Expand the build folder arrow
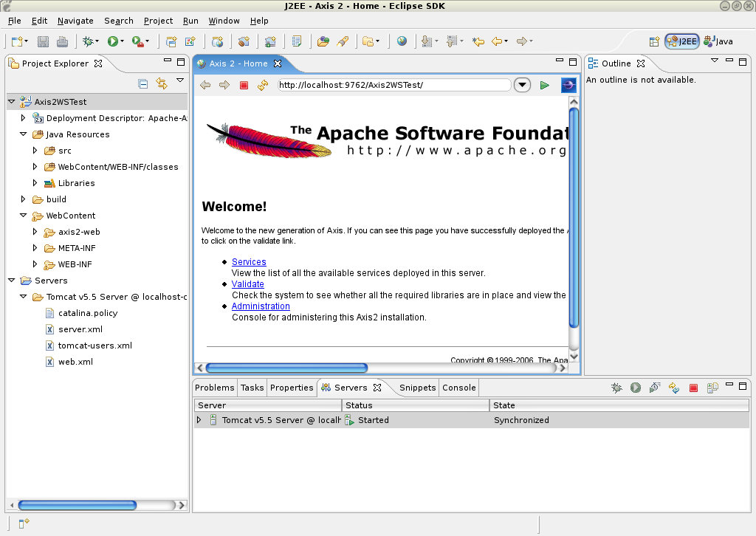The image size is (756, 536). coord(23,199)
